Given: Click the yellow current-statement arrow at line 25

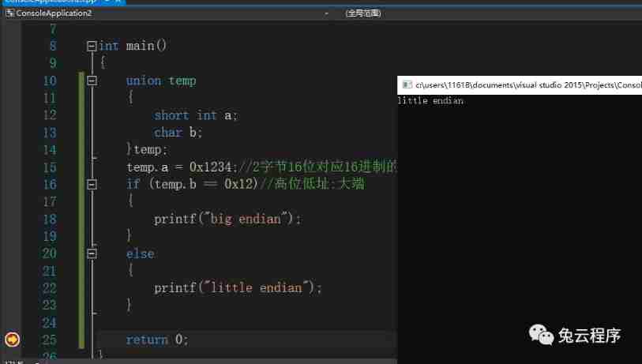Looking at the screenshot, I should click(13, 340).
